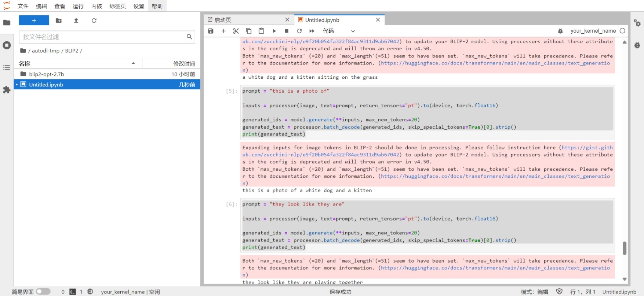The image size is (644, 296).
Task: Open the blue new launcher plus button
Action: 34,21
